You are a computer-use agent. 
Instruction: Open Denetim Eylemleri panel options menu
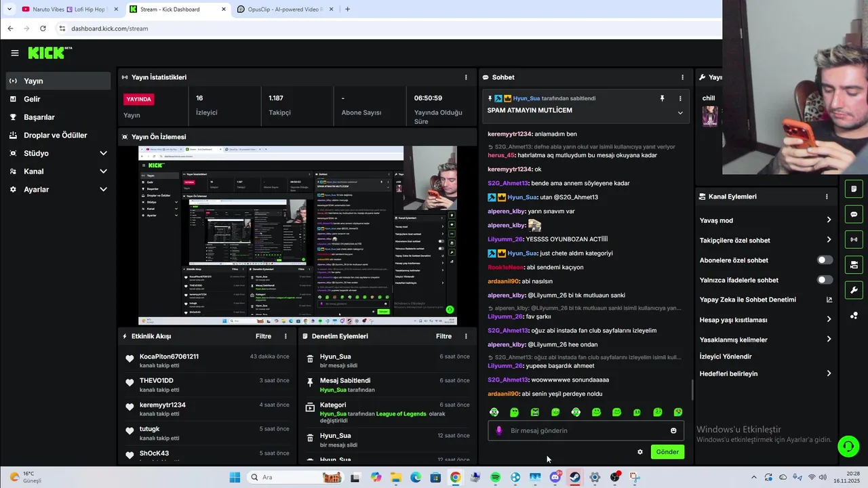pos(466,336)
